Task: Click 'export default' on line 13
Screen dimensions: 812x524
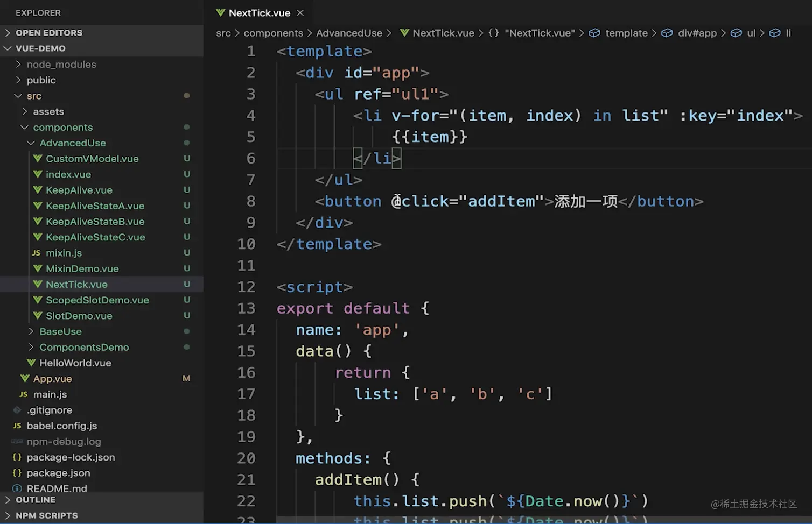Action: pos(343,308)
